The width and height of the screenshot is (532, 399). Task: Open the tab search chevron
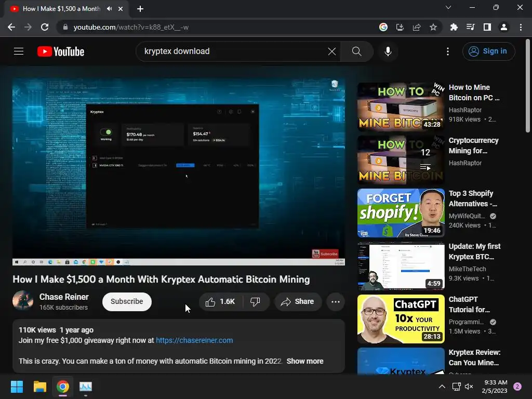point(448,7)
